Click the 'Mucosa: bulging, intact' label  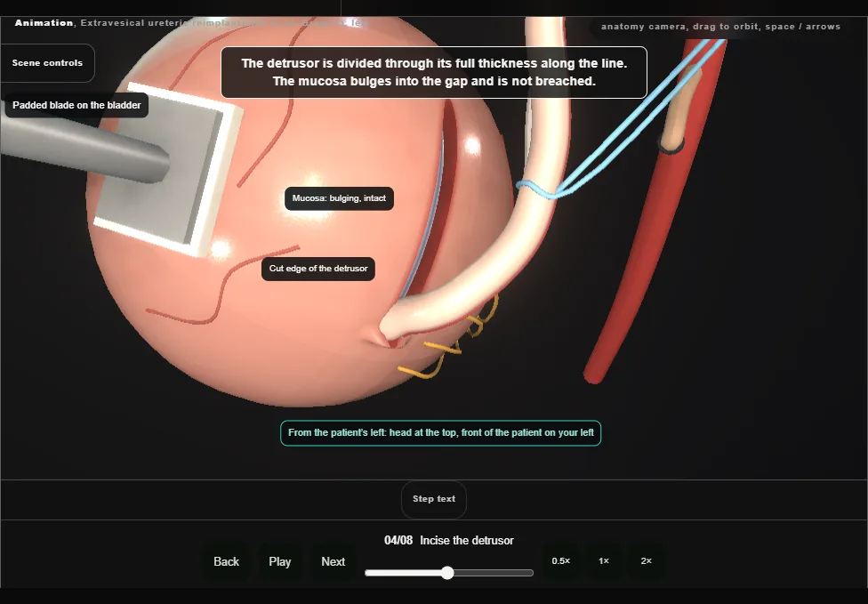coord(340,198)
